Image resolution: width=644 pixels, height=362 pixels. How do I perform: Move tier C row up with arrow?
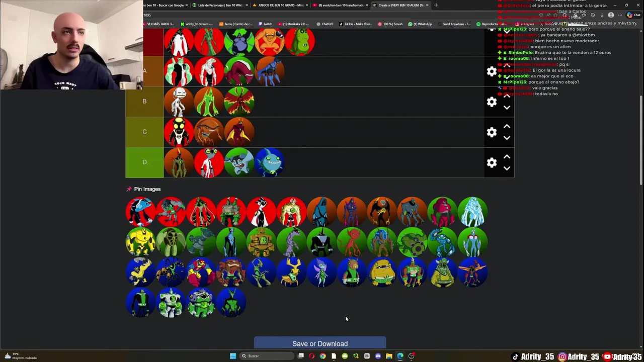pyautogui.click(x=507, y=126)
